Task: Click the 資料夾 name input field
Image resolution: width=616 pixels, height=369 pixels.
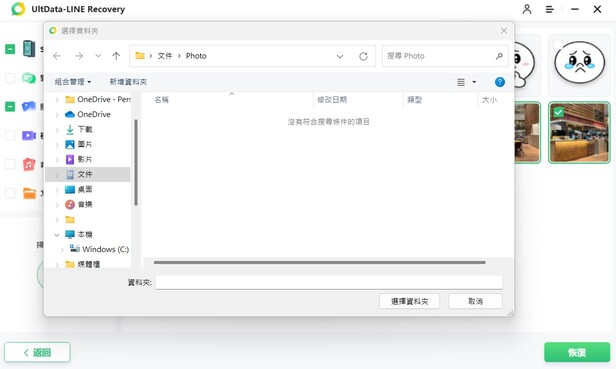Action: coord(329,282)
